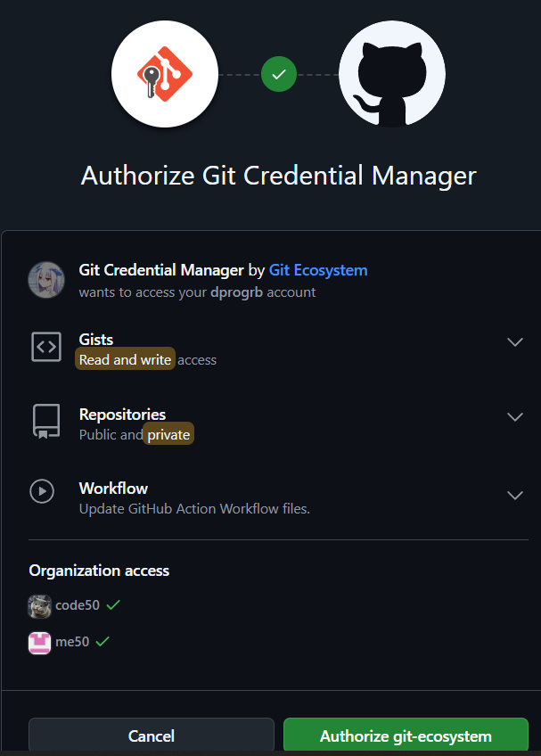This screenshot has width=541, height=756.
Task: Expand the Repositories permission chevron
Action: pos(515,416)
